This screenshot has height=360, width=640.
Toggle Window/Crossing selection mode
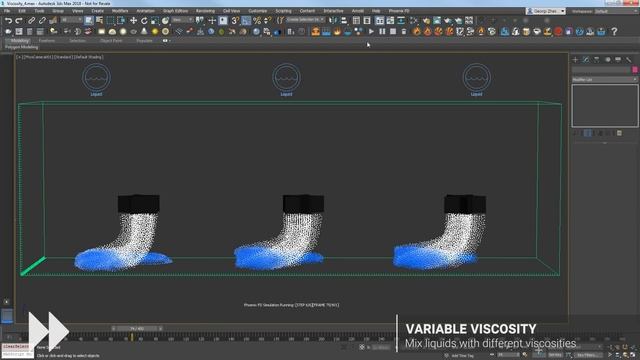click(121, 20)
